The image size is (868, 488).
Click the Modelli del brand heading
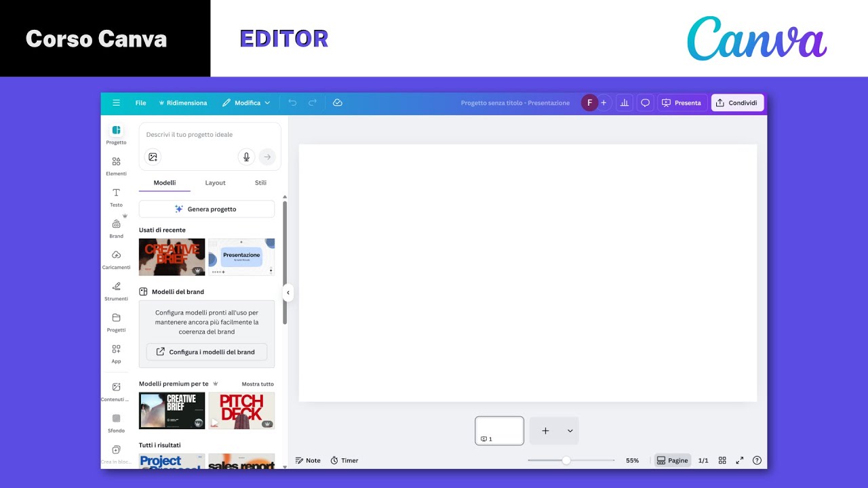[178, 291]
